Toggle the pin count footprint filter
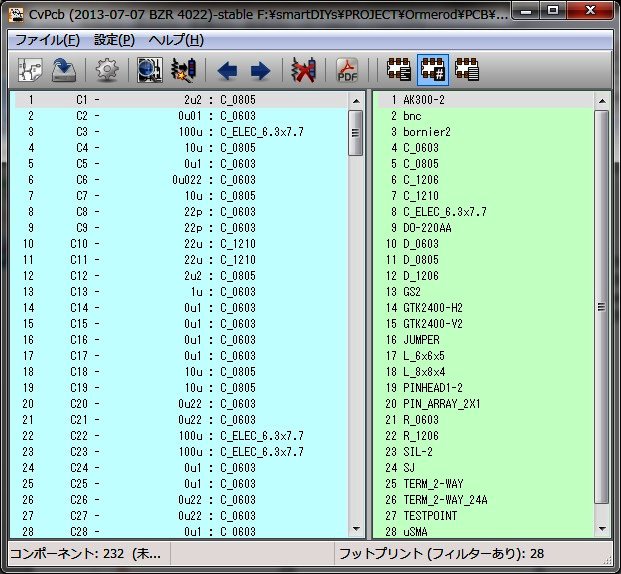This screenshot has width=621, height=574. pos(432,70)
